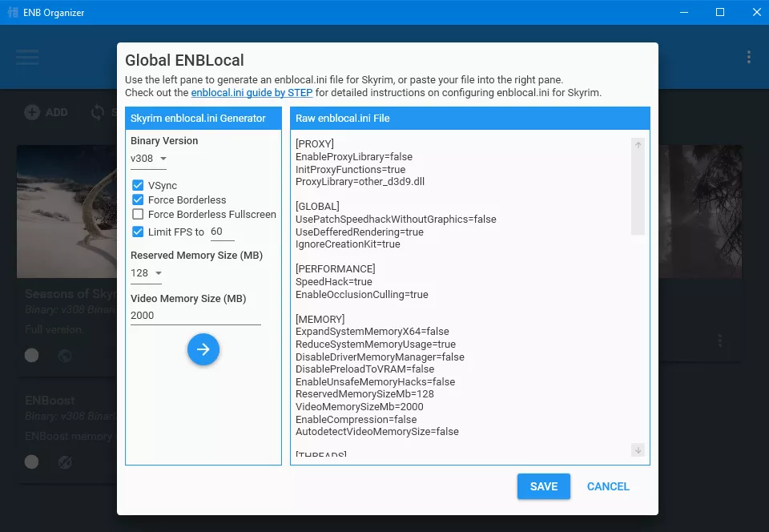Screen dimensions: 769x532
Task: Click the disabled globe icon on ENBoost card
Action: tap(65, 461)
